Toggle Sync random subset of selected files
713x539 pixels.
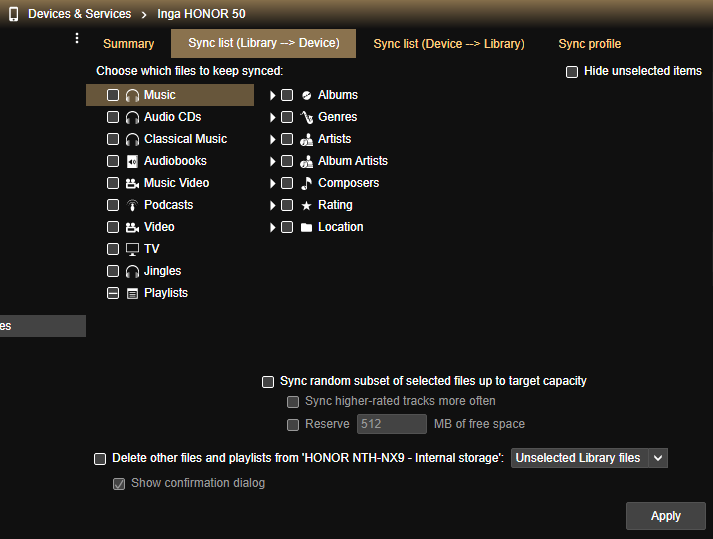click(268, 381)
